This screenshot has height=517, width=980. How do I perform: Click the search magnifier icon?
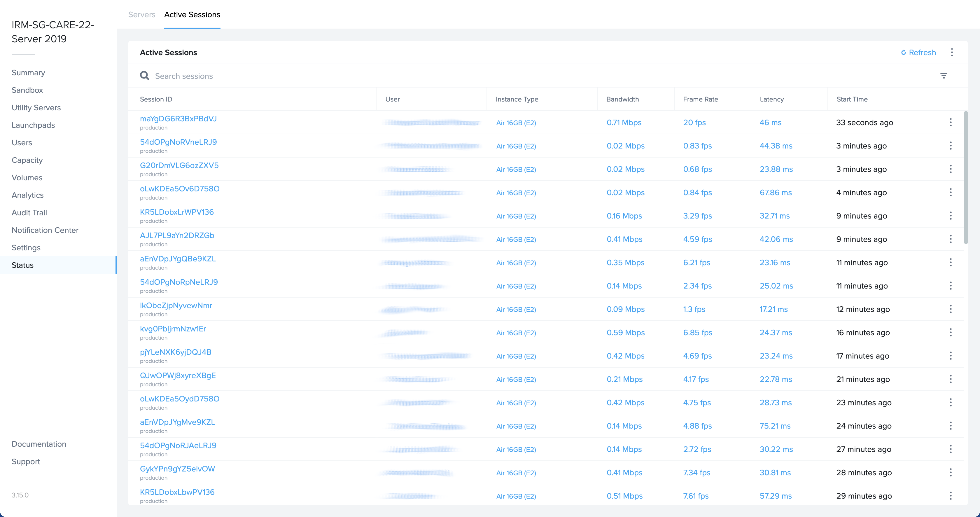click(x=145, y=76)
